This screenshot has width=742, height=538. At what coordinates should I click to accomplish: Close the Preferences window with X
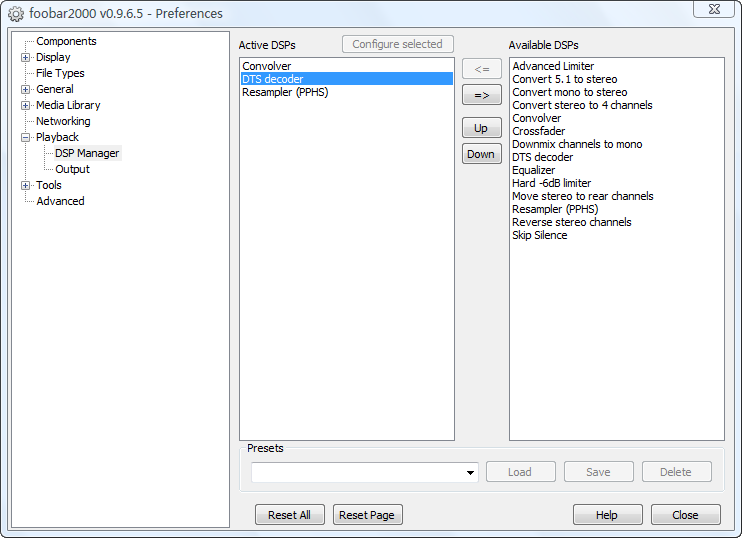(x=714, y=9)
